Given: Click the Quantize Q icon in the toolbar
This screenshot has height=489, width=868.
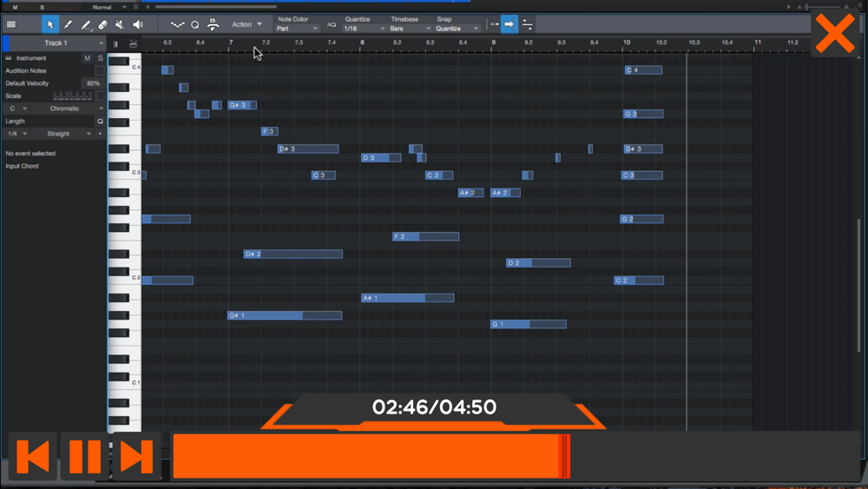Looking at the screenshot, I should [x=194, y=24].
